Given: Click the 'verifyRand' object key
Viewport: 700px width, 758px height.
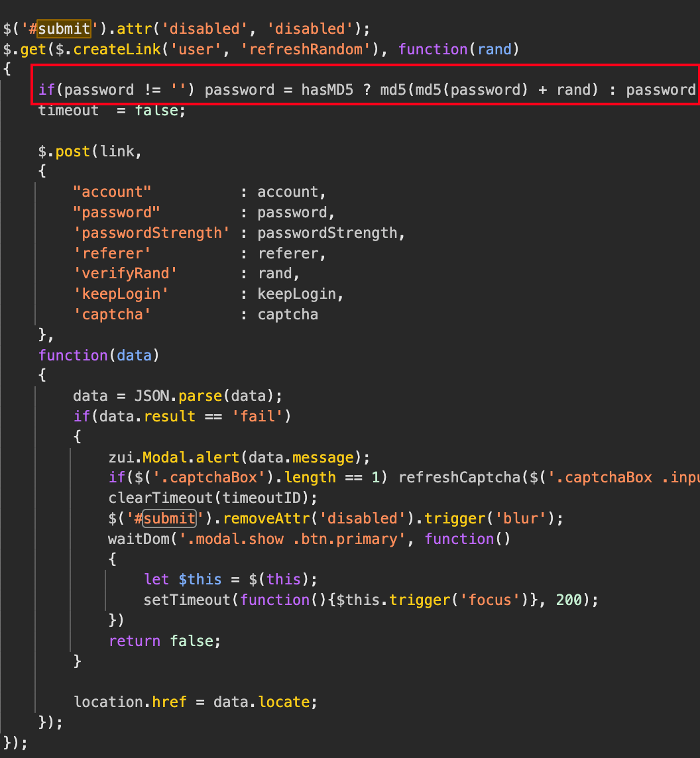Looking at the screenshot, I should [x=125, y=274].
